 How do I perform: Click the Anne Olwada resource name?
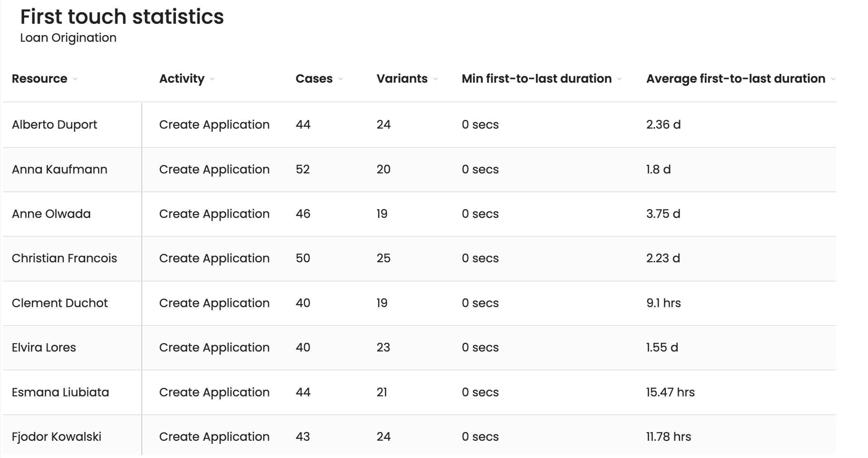(51, 214)
